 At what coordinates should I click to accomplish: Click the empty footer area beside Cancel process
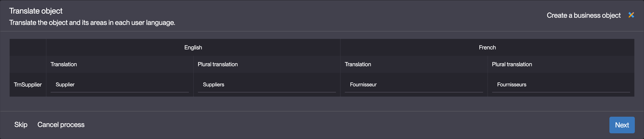coord(325,125)
